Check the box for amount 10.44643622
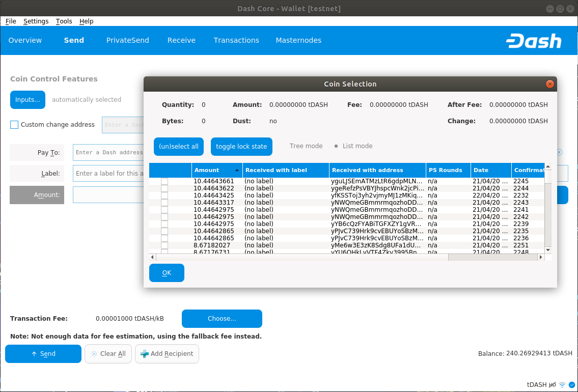 [x=164, y=188]
